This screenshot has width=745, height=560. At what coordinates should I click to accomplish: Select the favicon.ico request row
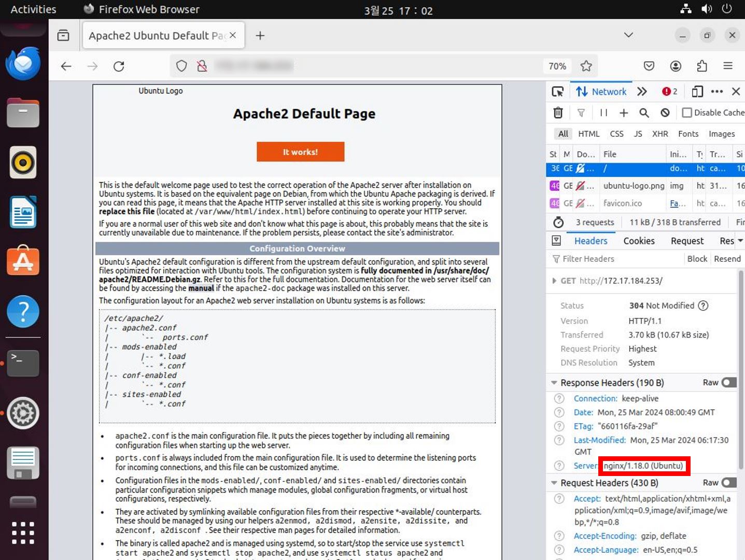pyautogui.click(x=645, y=203)
